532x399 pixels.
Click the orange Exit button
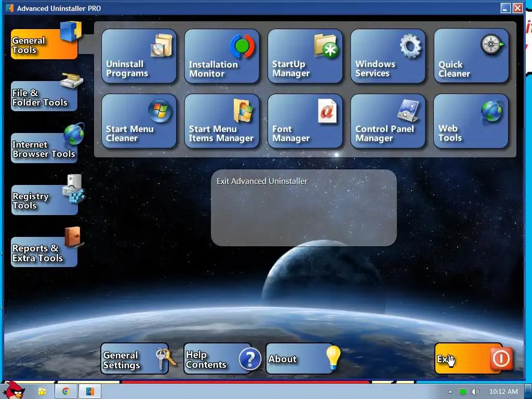click(x=469, y=358)
